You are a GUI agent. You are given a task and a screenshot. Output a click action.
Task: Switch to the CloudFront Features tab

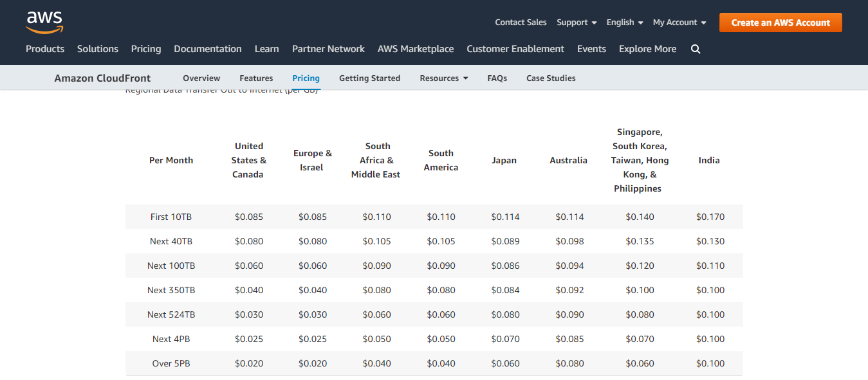(x=256, y=78)
